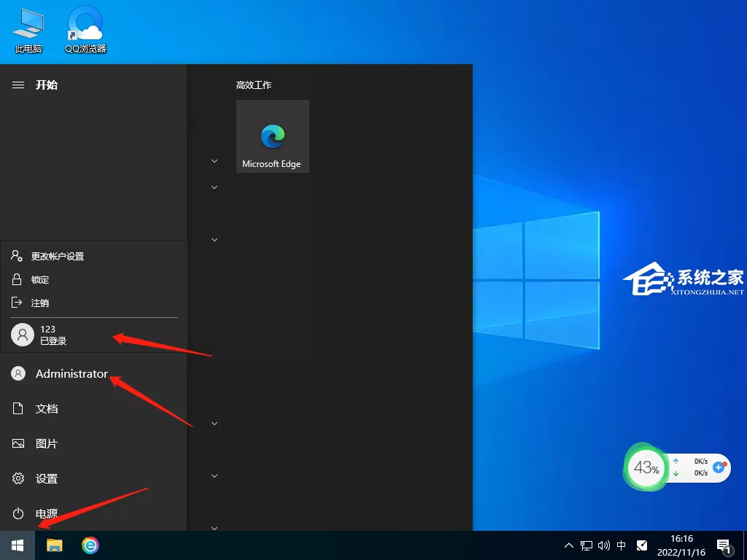This screenshot has height=560, width=747.
Task: Expand the first app list chevron
Action: [x=214, y=161]
